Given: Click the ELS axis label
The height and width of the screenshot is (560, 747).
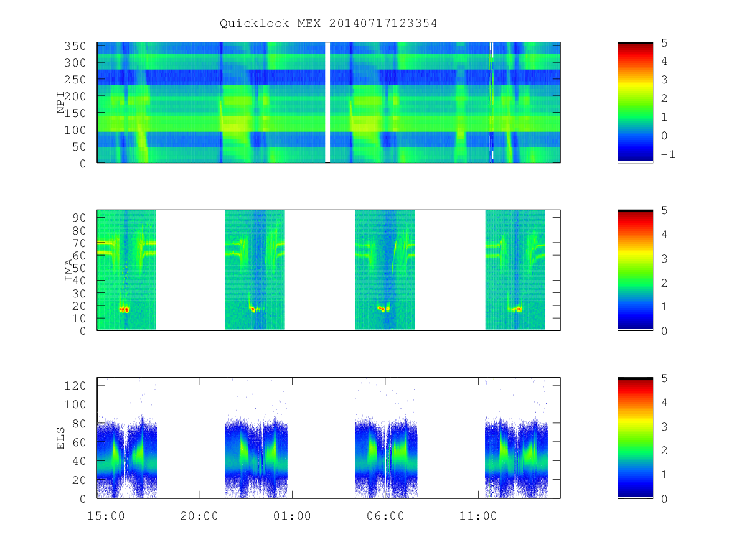Looking at the screenshot, I should [x=61, y=438].
